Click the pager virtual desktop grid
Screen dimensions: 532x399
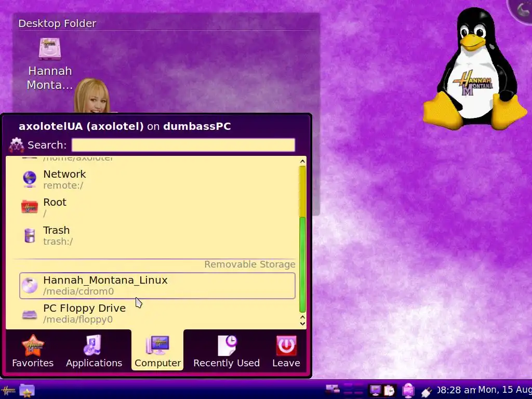pos(353,390)
